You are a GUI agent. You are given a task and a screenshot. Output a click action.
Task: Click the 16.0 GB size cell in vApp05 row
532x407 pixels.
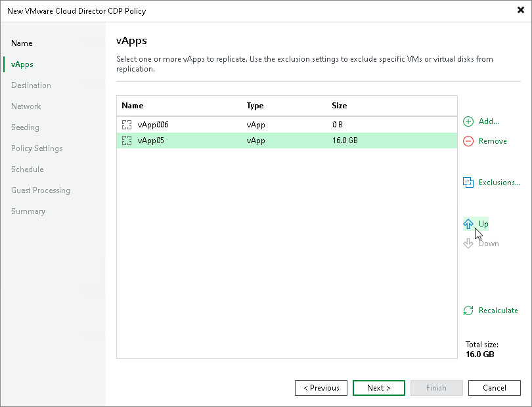pos(345,140)
